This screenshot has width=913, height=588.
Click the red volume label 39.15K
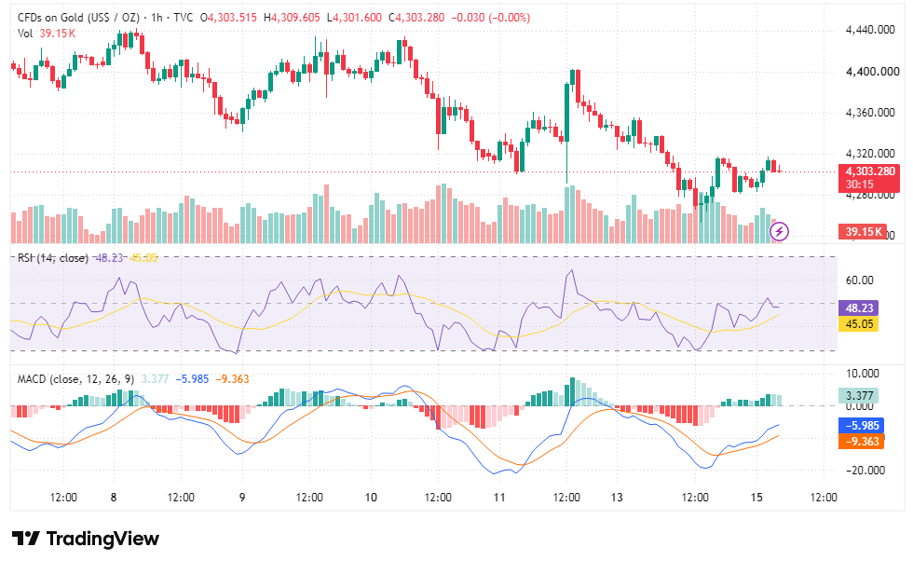863,232
